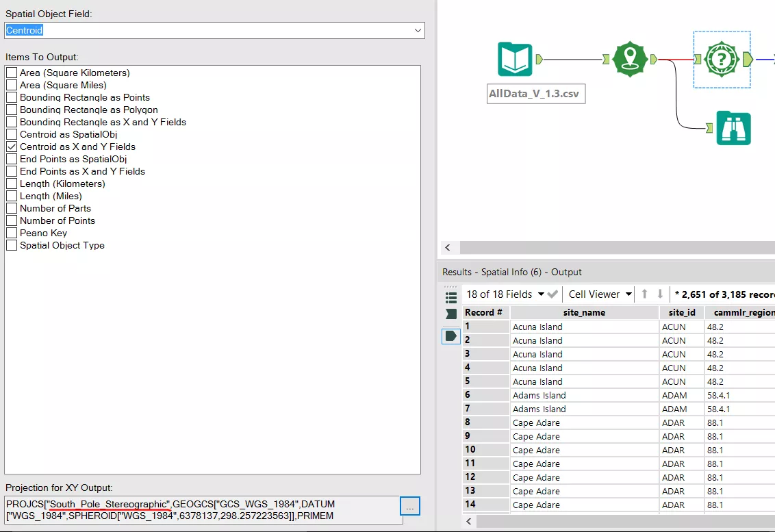The width and height of the screenshot is (775, 532).
Task: Check Centroid as SpatialObj
Action: click(12, 134)
